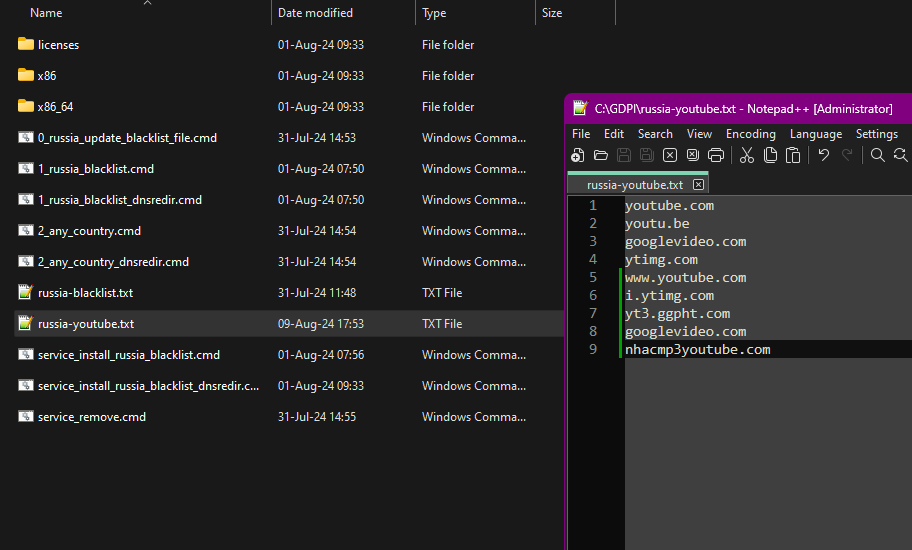
Task: Click the Replace icon in toolbar
Action: pyautogui.click(x=901, y=155)
